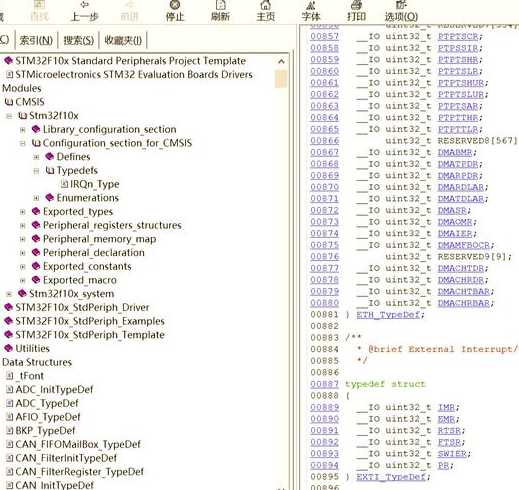
Task: Click the page icon beside _tFont
Action: (10, 376)
